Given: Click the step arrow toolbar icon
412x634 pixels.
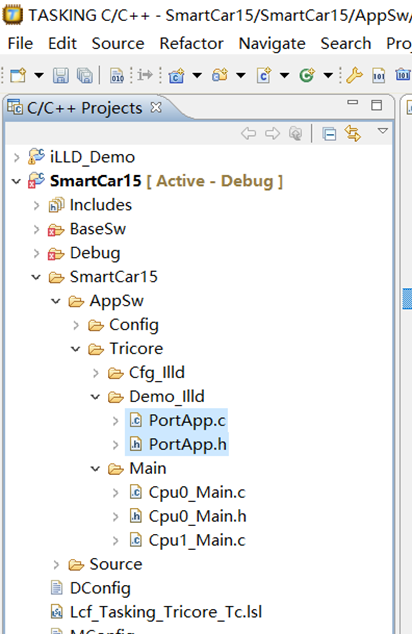Looking at the screenshot, I should [144, 75].
